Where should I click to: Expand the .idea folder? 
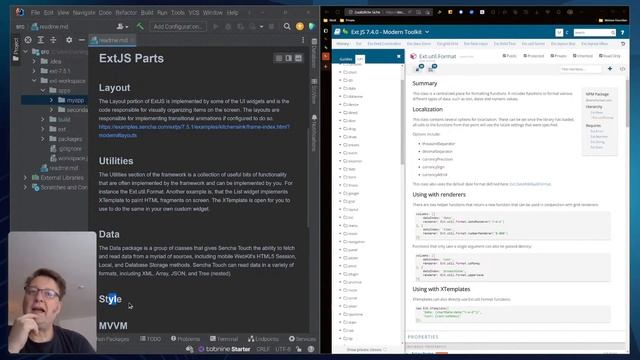[34, 61]
